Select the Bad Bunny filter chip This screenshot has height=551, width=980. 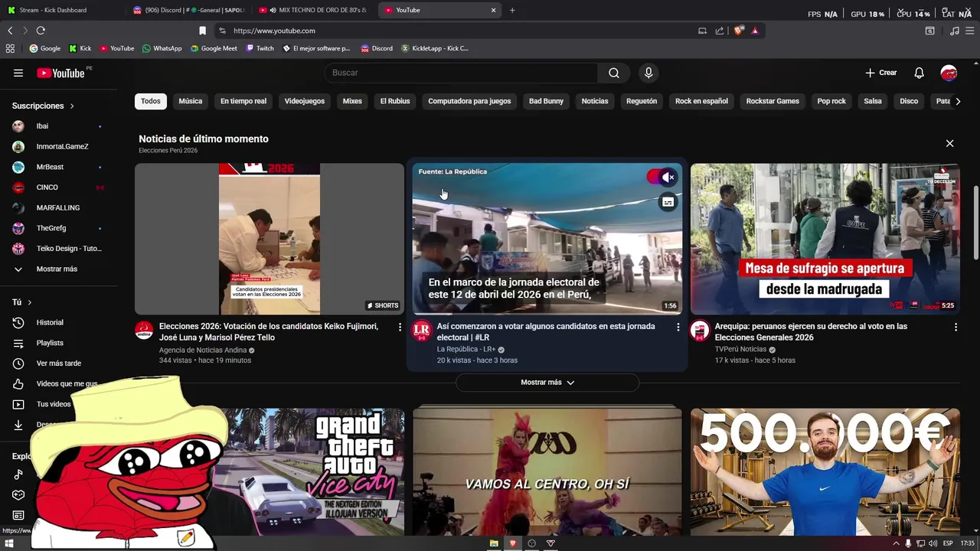546,101
